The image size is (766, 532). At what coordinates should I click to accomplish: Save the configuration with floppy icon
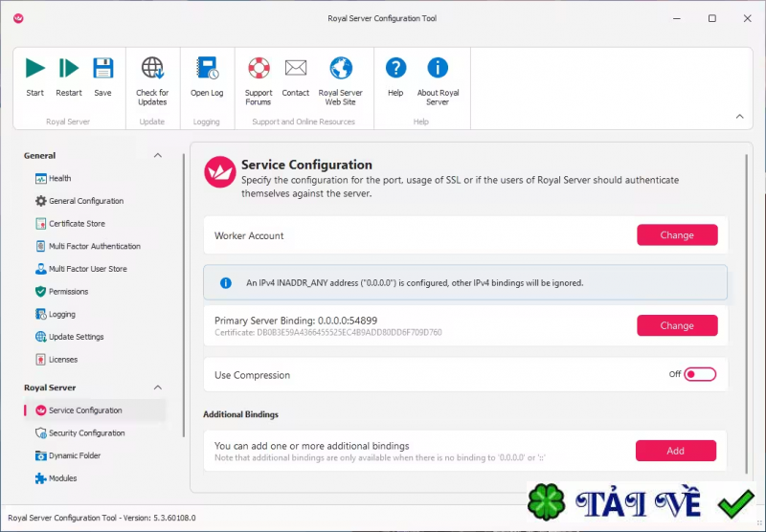click(102, 68)
